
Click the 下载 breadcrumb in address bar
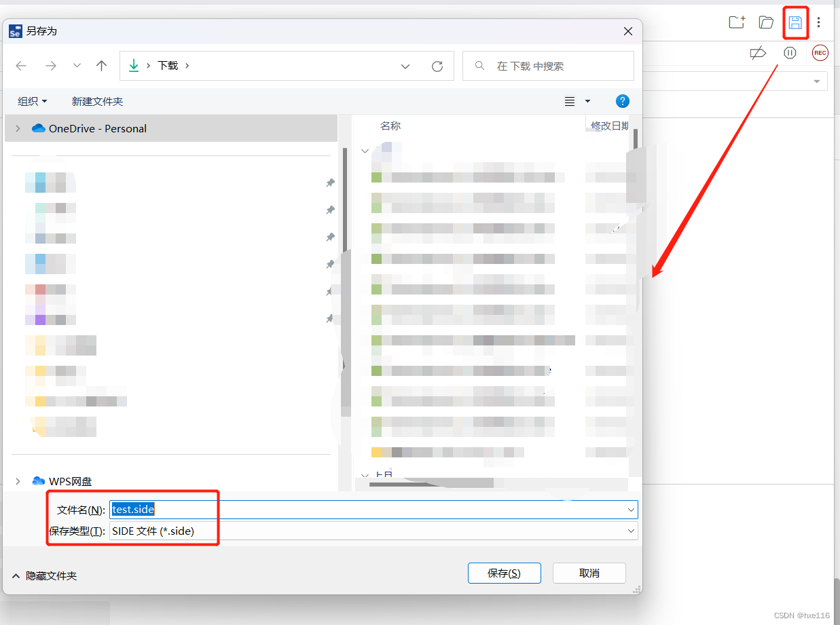(168, 66)
